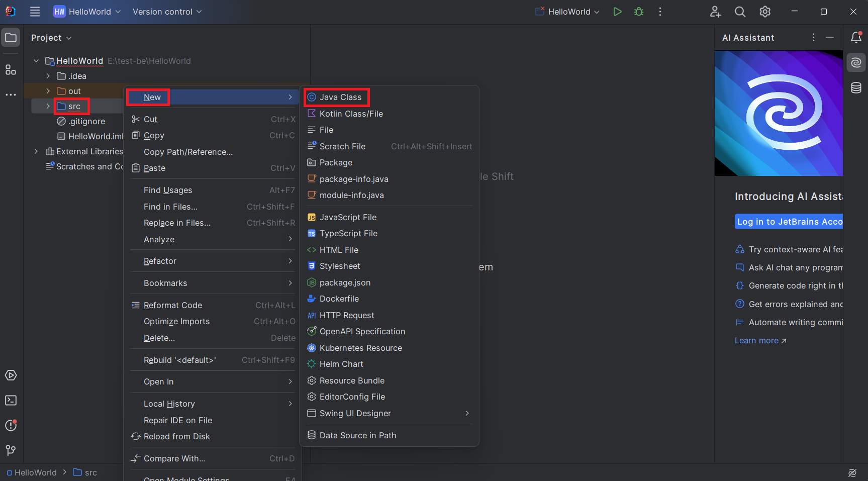Click the HelloWorld breadcrumb in status bar
The image size is (868, 481).
click(x=32, y=472)
